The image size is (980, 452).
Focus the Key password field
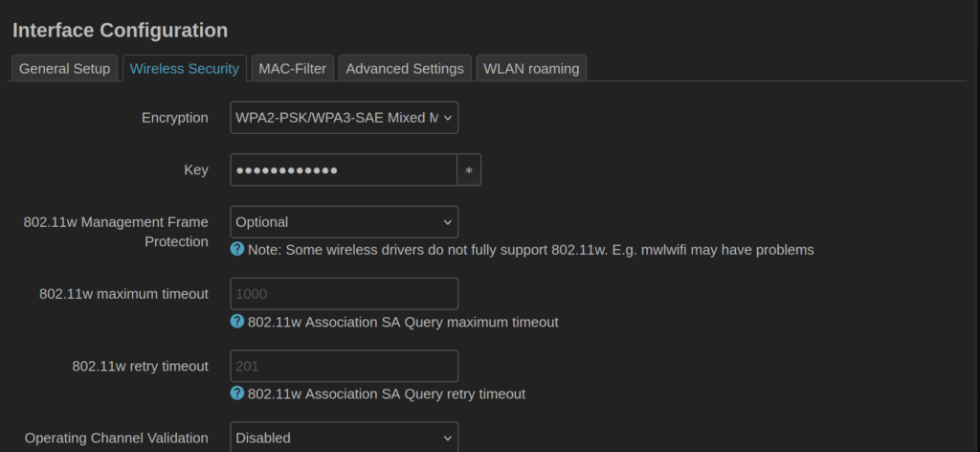click(343, 170)
